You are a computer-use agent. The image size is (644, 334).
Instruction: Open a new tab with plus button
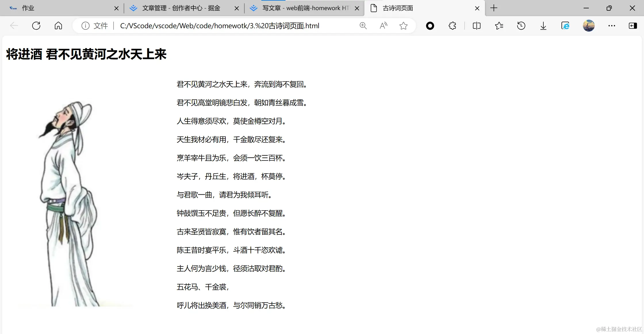(x=494, y=8)
